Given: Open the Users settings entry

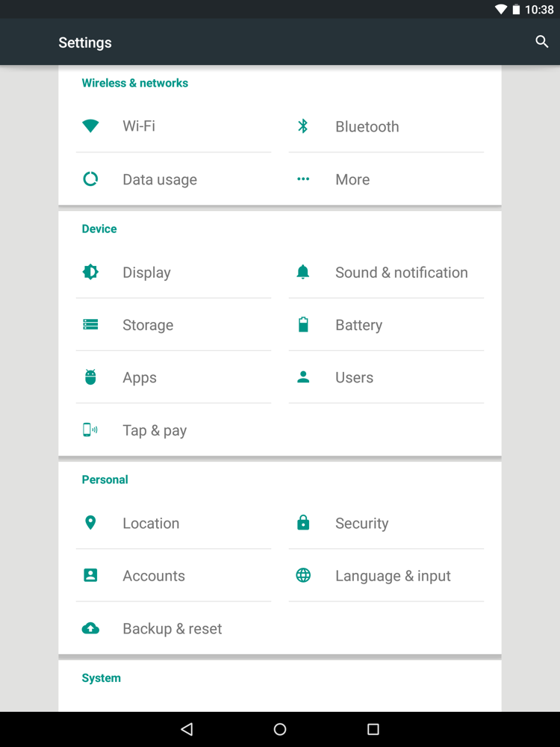Looking at the screenshot, I should [x=354, y=377].
